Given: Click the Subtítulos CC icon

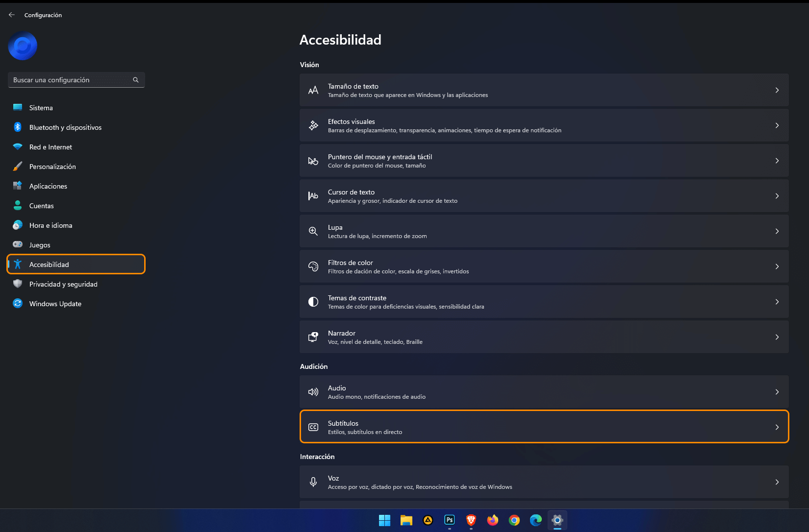Looking at the screenshot, I should (x=313, y=427).
